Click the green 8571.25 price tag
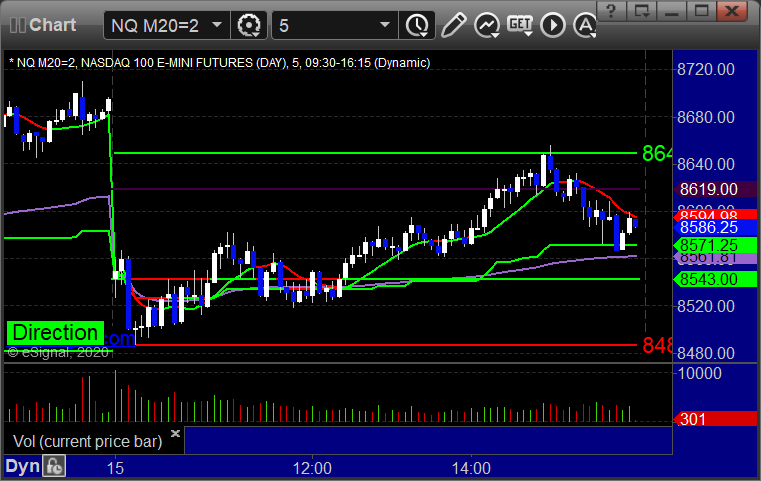This screenshot has height=481, width=761. coord(714,245)
